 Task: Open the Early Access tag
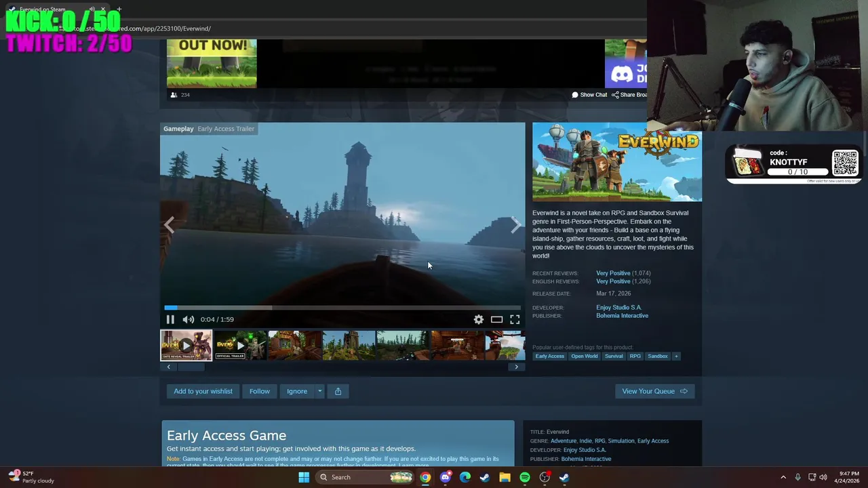click(x=549, y=356)
